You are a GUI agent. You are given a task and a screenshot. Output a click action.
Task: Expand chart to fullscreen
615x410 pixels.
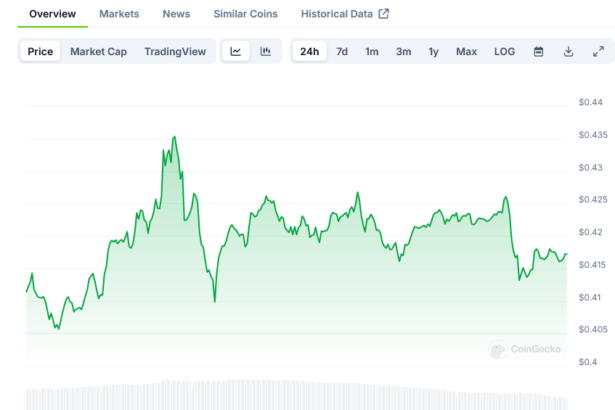coord(598,52)
